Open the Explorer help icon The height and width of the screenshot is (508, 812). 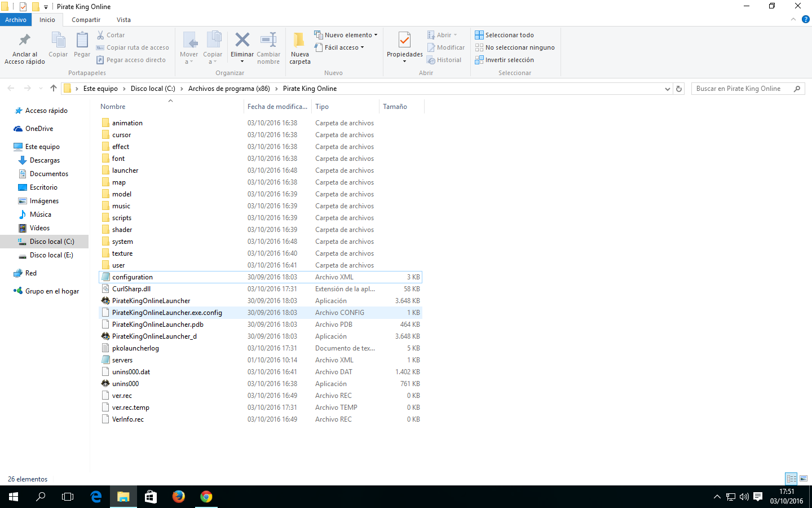(806, 19)
